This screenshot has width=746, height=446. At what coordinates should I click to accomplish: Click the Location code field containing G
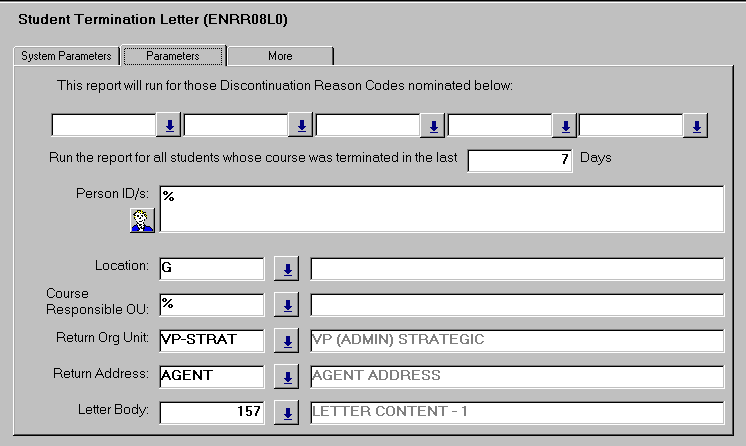tap(211, 269)
